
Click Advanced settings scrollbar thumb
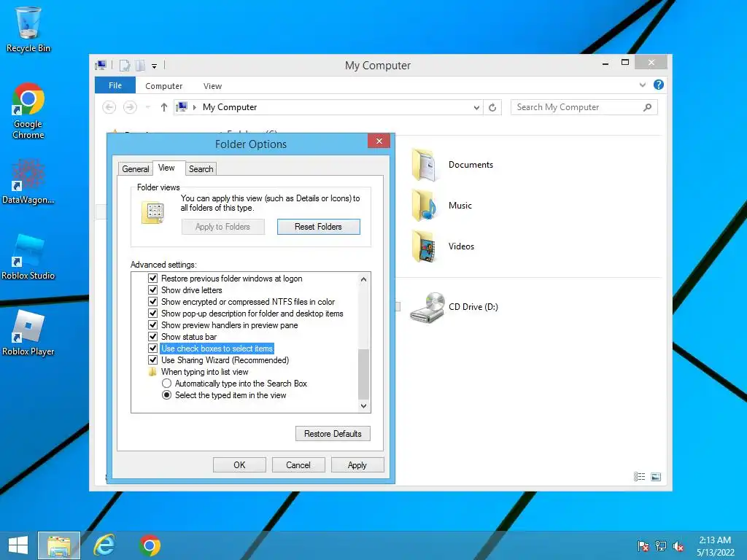point(363,374)
